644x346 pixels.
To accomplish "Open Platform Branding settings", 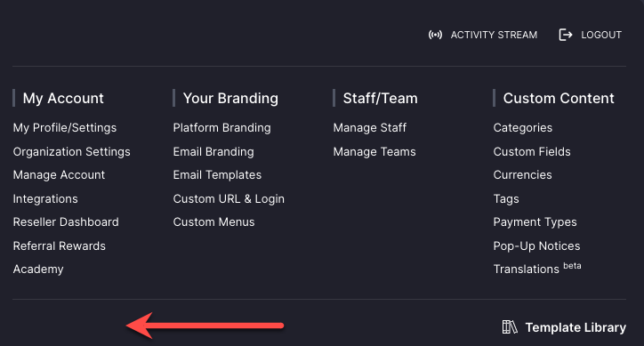I will click(x=221, y=128).
